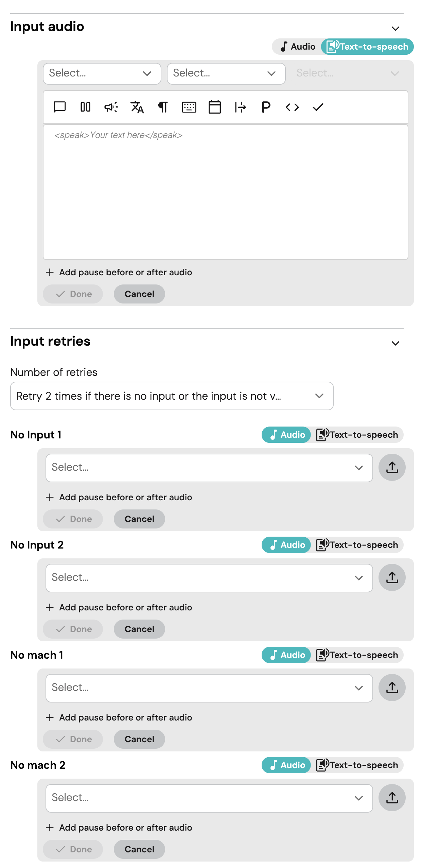Viewport: 422px width, 868px height.
Task: Click the upload icon for No Input 1
Action: 392,467
